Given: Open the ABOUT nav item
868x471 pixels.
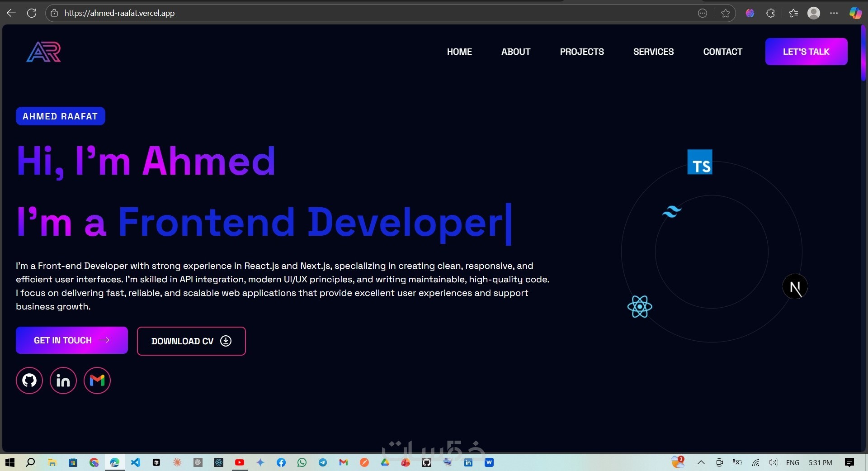Looking at the screenshot, I should [x=516, y=52].
